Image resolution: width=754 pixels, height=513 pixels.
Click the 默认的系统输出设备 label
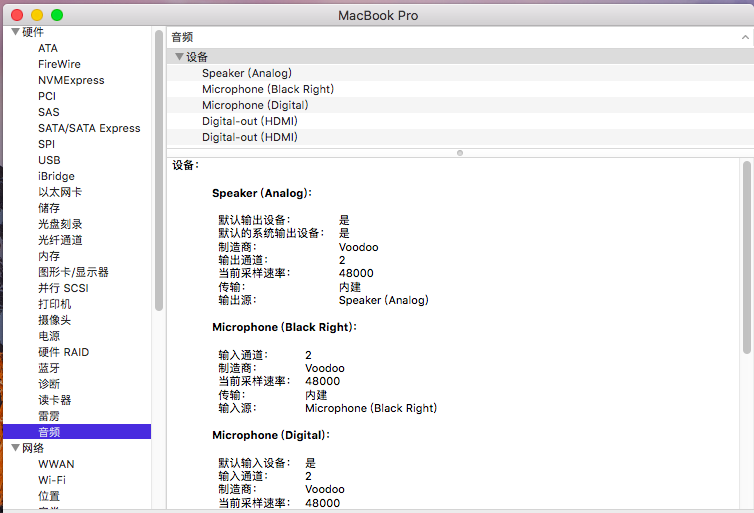click(x=271, y=233)
